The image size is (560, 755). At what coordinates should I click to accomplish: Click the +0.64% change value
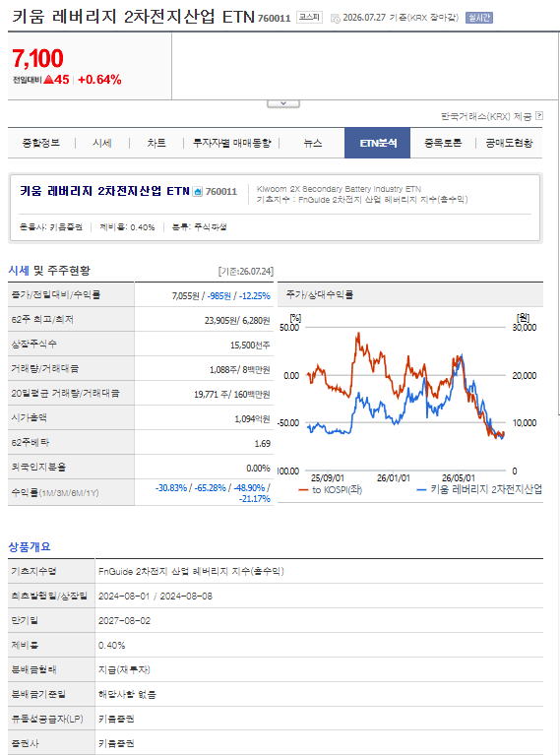click(x=99, y=80)
